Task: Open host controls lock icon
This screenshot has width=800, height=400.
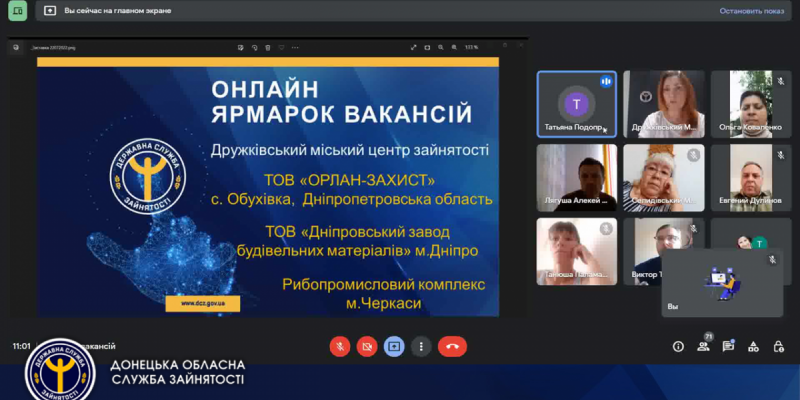Action: [779, 346]
